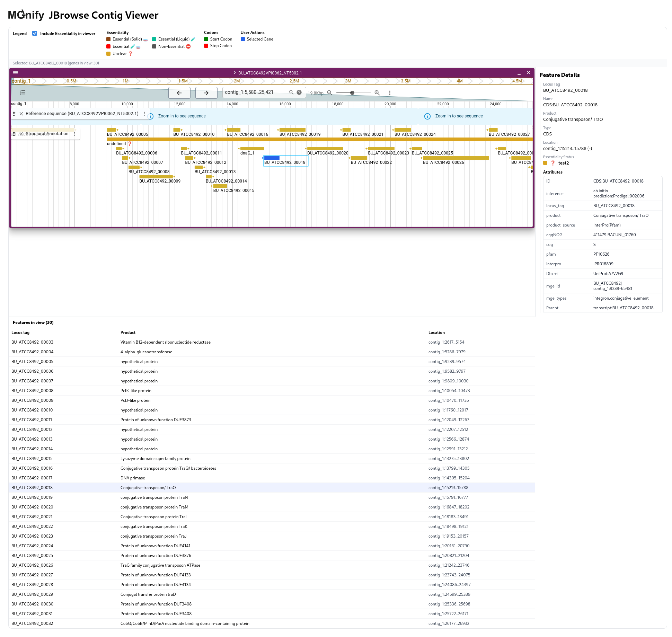The image size is (672, 637).
Task: Close the Reference sequence track
Action: [x=21, y=113]
